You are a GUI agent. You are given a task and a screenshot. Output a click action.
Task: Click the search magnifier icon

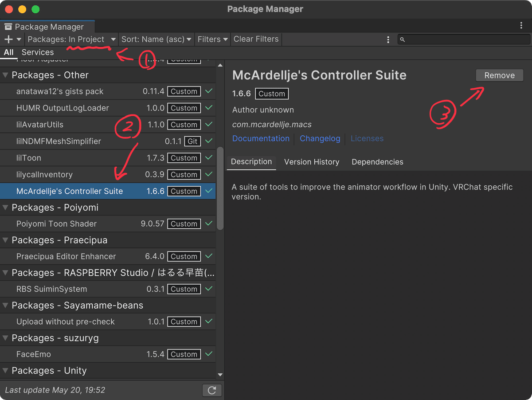pos(403,39)
